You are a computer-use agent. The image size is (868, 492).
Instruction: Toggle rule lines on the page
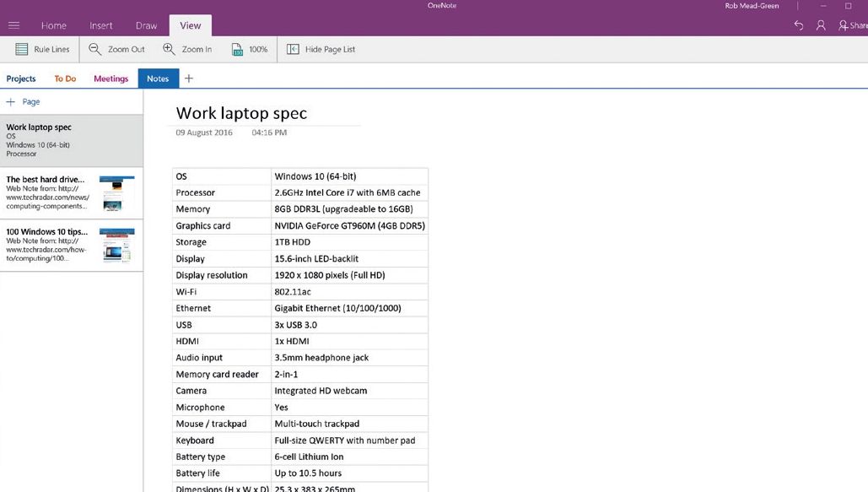point(40,49)
